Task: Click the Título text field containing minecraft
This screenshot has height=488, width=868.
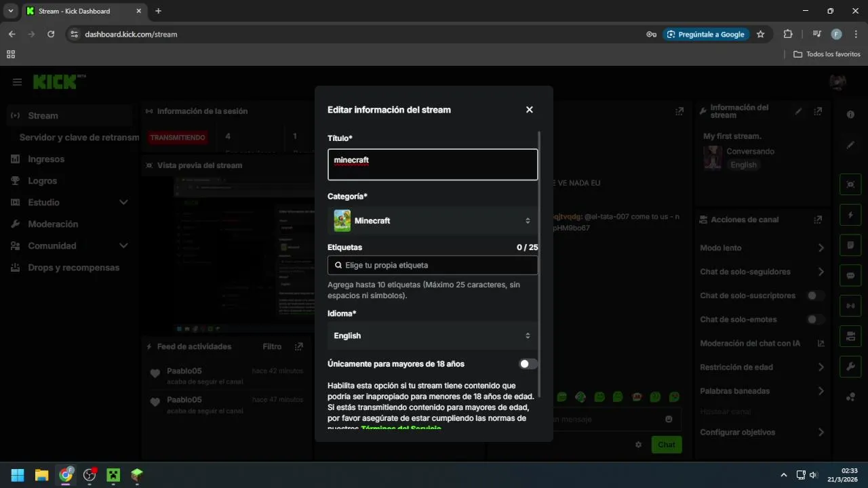Action: pyautogui.click(x=433, y=165)
